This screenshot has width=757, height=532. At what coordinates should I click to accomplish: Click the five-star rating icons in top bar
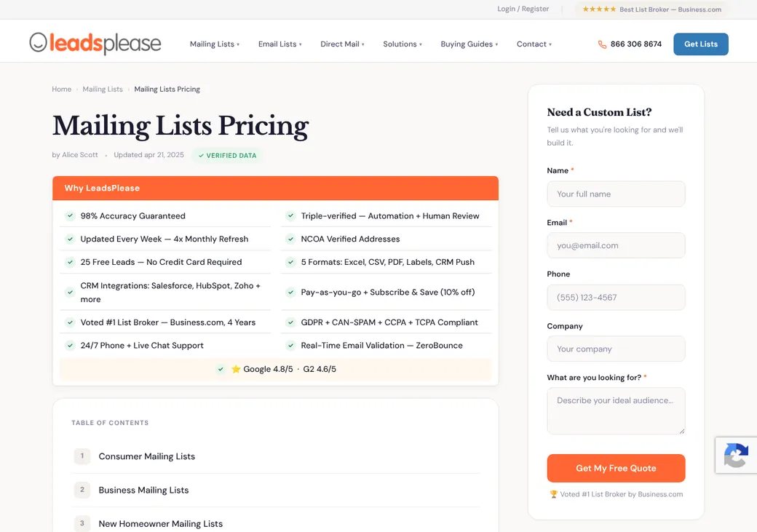click(599, 9)
